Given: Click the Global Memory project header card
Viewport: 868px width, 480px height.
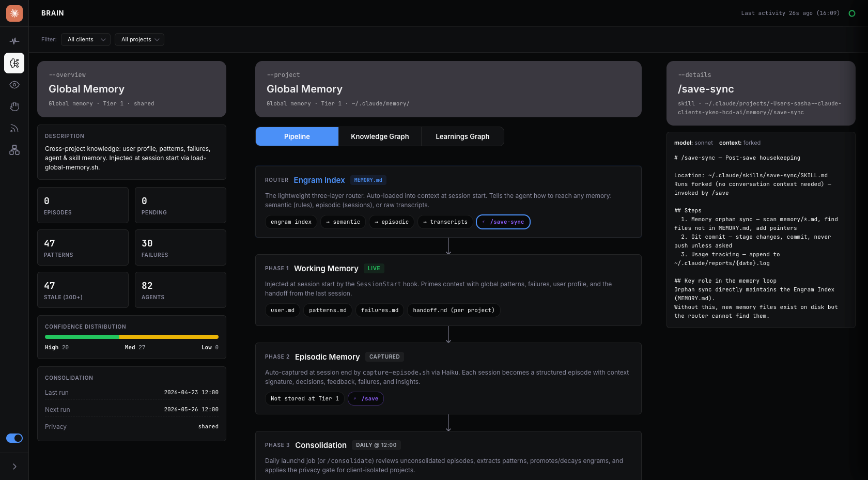Looking at the screenshot, I should point(448,89).
